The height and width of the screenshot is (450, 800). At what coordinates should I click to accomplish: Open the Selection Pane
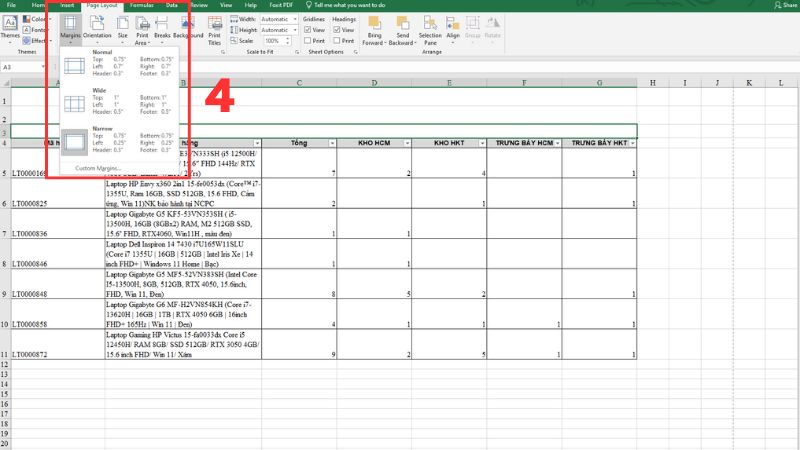click(430, 31)
